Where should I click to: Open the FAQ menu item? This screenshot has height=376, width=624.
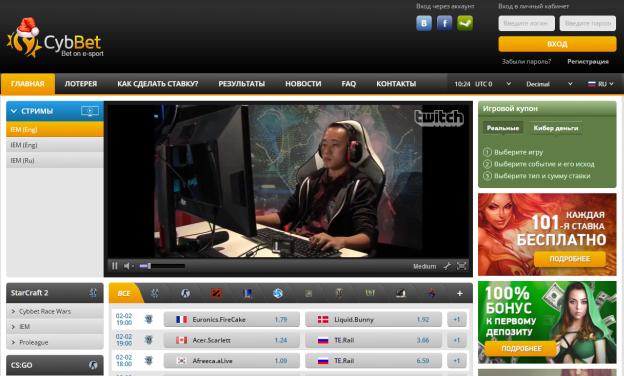click(349, 84)
